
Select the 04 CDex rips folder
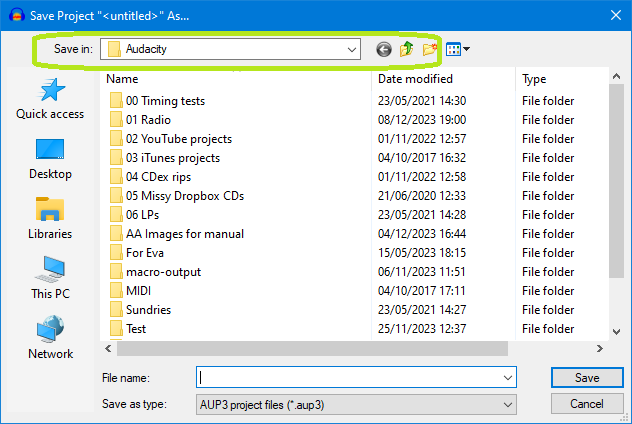point(158,177)
